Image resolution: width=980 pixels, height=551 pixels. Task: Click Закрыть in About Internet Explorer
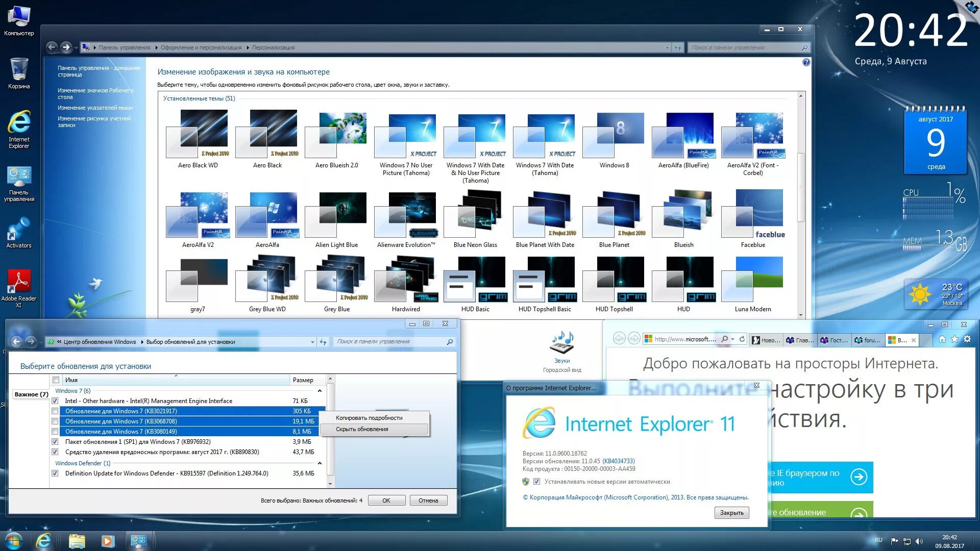point(731,513)
